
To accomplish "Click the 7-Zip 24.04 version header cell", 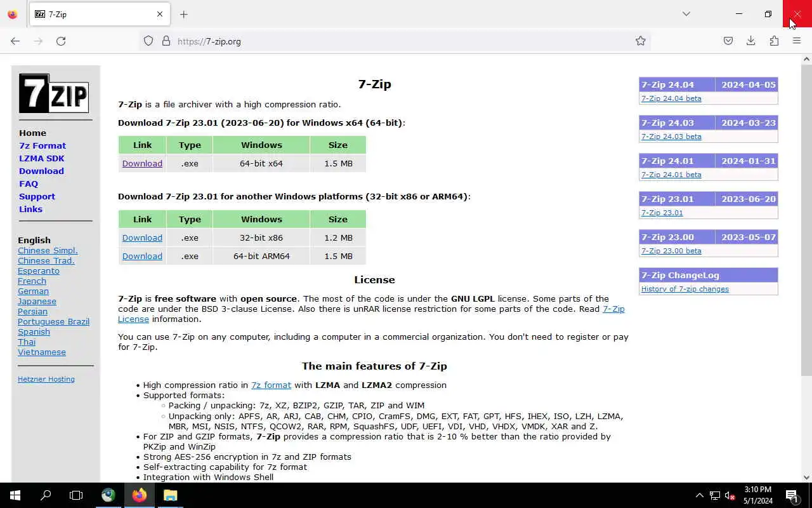I will click(677, 84).
